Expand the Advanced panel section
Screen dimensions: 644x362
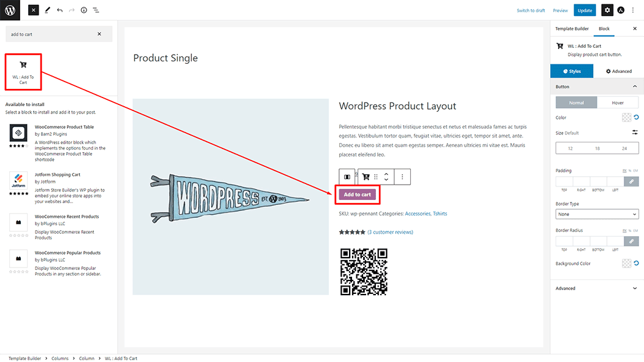point(597,288)
